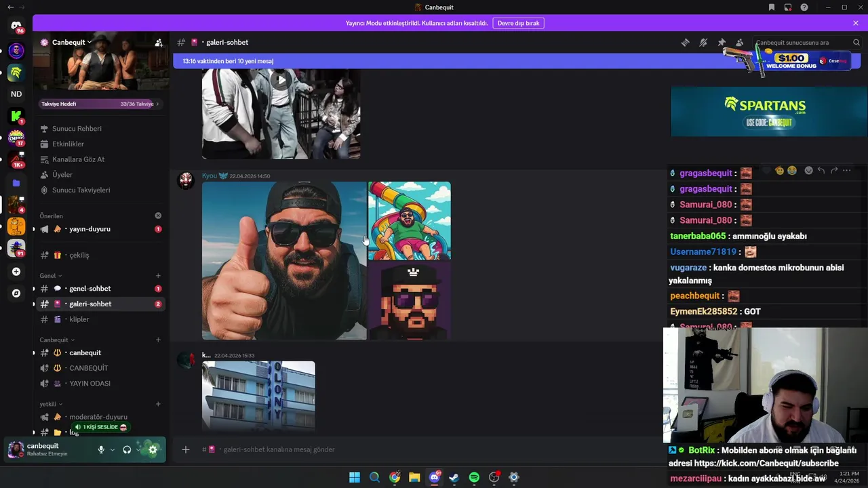Open the genel-sohbet channel
The width and height of the screenshot is (868, 488).
pos(100,289)
